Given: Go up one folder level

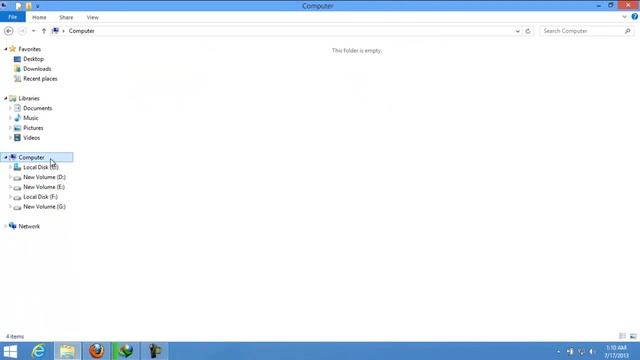Looking at the screenshot, I should pos(44,31).
